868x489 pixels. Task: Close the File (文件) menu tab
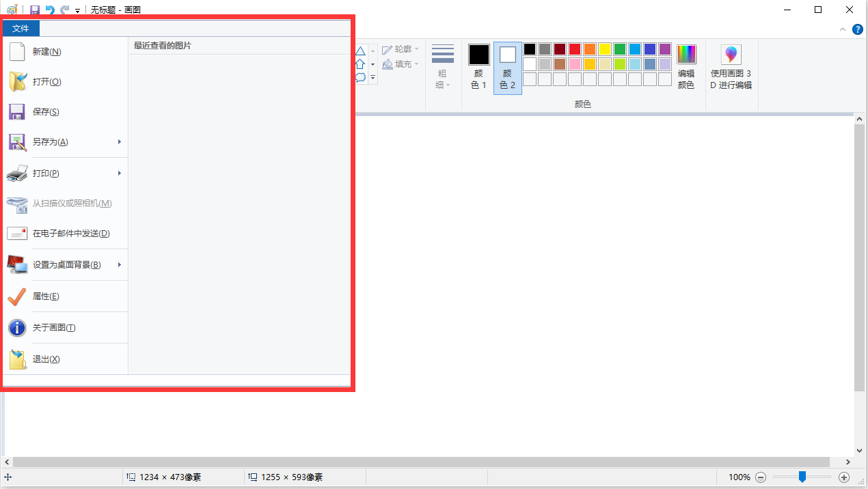[x=21, y=28]
